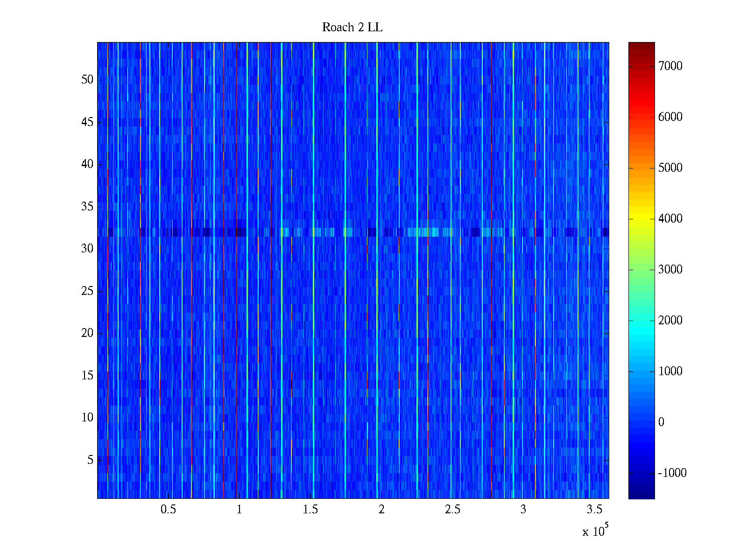Click the x 10^5 axis exponent label
The width and height of the screenshot is (747, 560).
(595, 531)
